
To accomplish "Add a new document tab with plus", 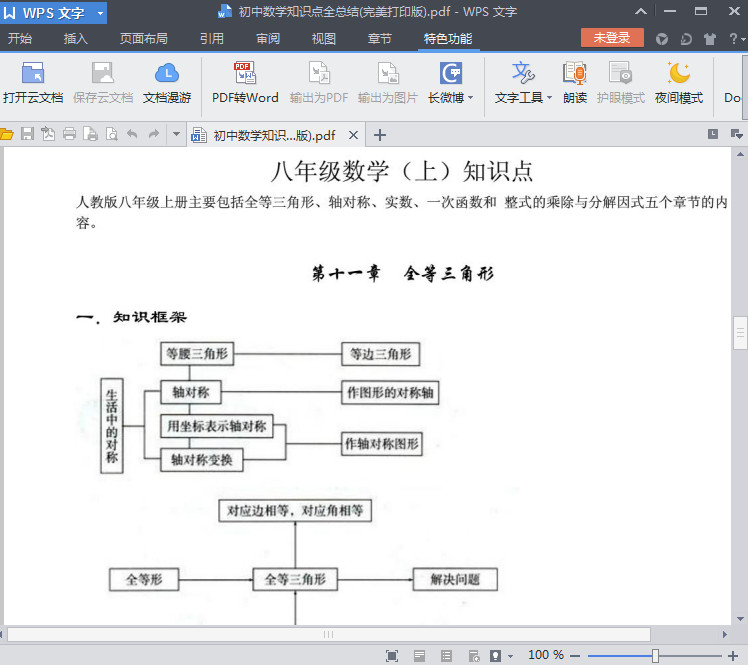I will pyautogui.click(x=380, y=135).
